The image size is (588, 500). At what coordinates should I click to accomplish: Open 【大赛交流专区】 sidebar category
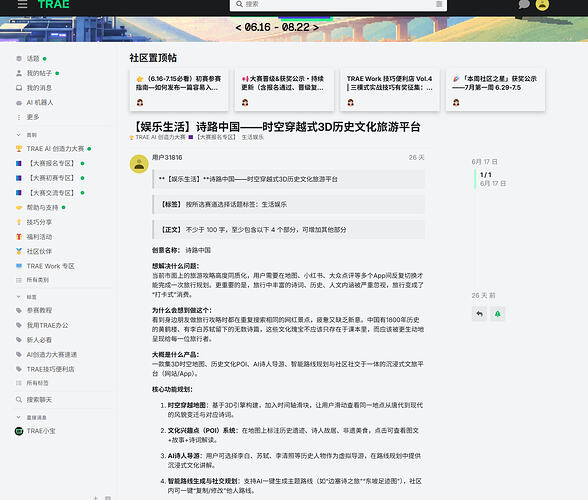pos(52,193)
